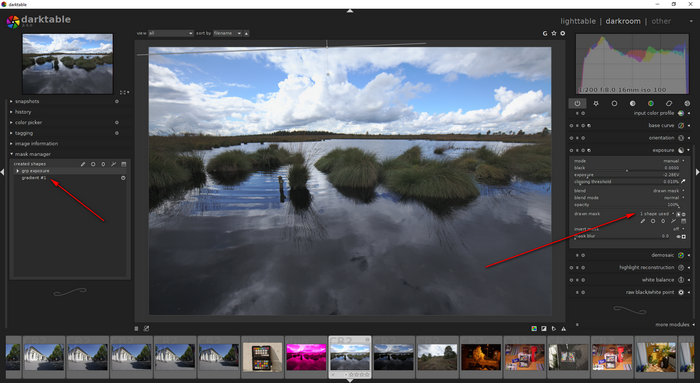
Task: Switch to the lighttable view
Action: tap(578, 21)
